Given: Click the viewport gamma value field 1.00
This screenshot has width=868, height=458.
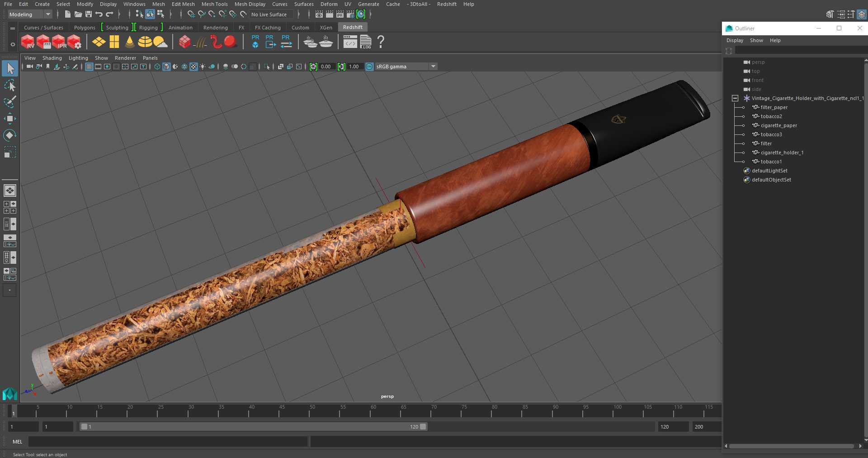Looking at the screenshot, I should (x=354, y=67).
